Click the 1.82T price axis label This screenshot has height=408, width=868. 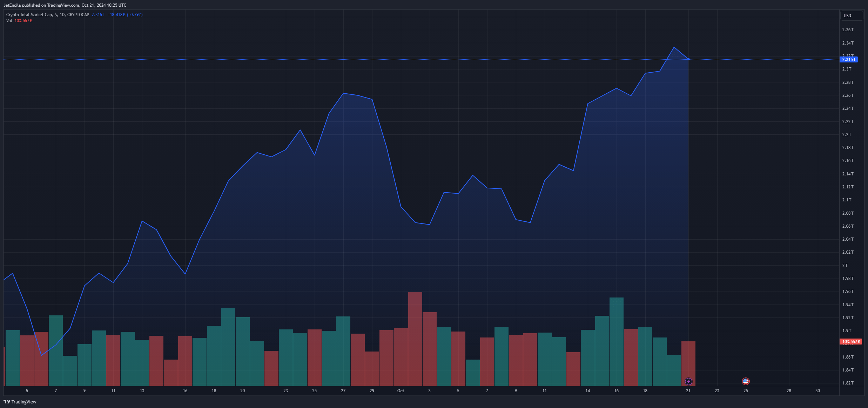tap(848, 383)
